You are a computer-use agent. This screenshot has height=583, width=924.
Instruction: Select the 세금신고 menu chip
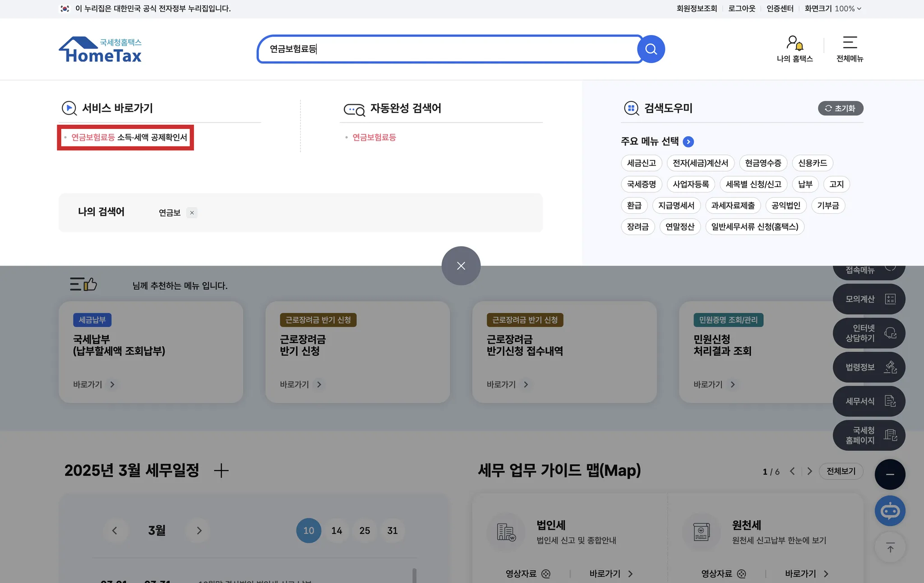(641, 163)
